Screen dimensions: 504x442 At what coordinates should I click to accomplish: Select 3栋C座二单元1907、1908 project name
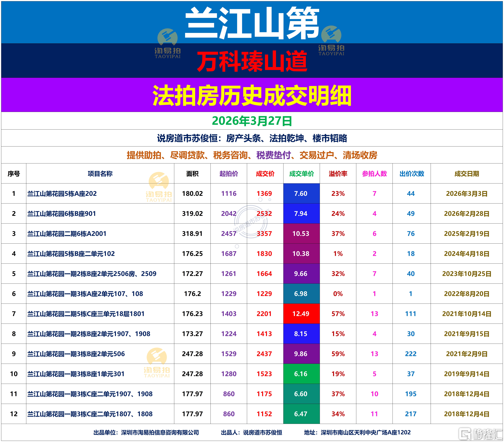tap(90, 394)
